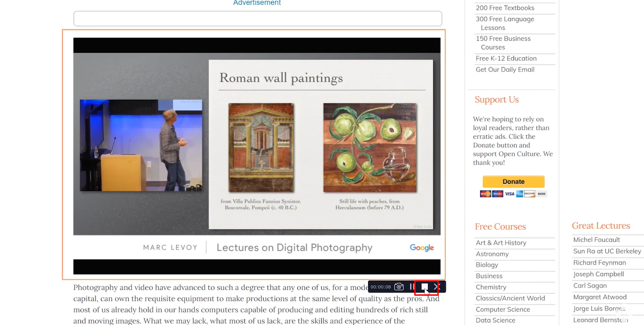The image size is (644, 325).
Task: Open Leonard Bernstein lectures link
Action: point(601,320)
